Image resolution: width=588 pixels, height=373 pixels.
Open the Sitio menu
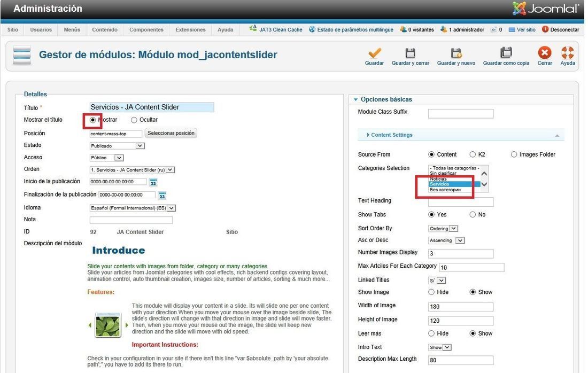point(12,29)
